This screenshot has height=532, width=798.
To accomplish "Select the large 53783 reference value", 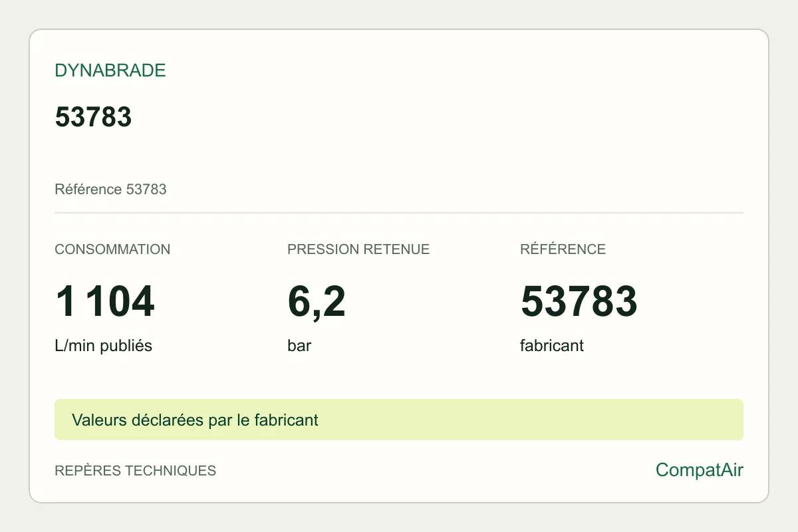I will tap(579, 301).
